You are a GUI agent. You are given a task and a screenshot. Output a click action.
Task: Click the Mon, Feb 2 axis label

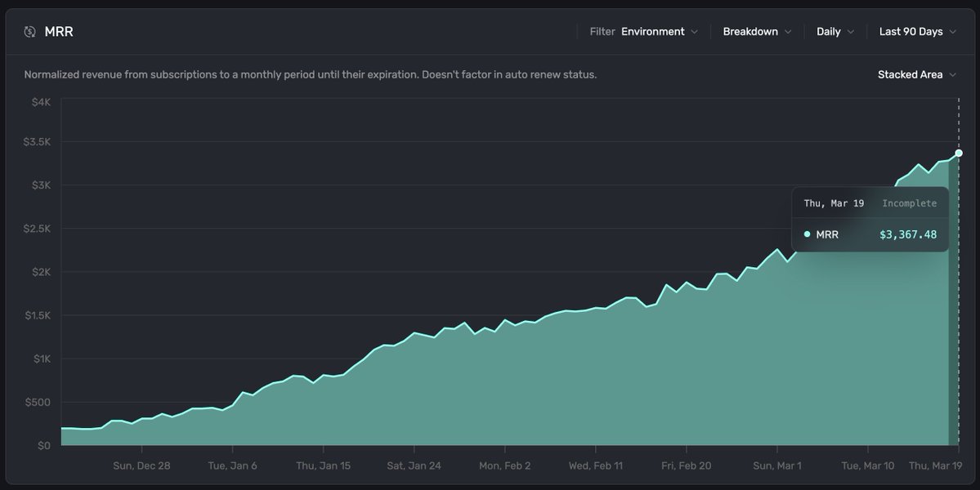click(505, 465)
